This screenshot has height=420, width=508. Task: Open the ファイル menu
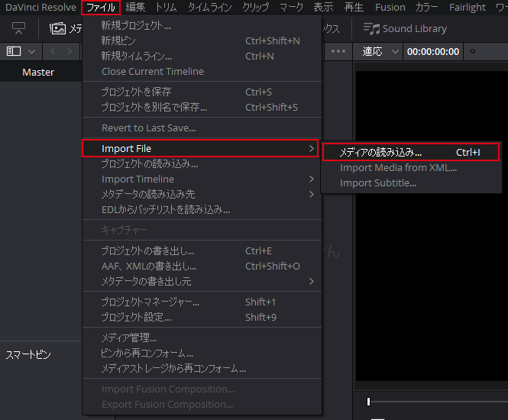click(101, 7)
